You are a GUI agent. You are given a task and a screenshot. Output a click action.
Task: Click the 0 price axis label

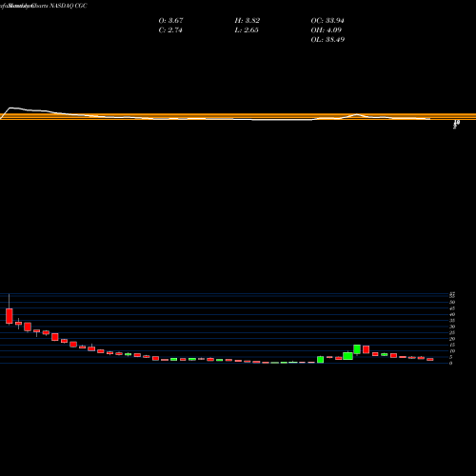tap(450, 363)
